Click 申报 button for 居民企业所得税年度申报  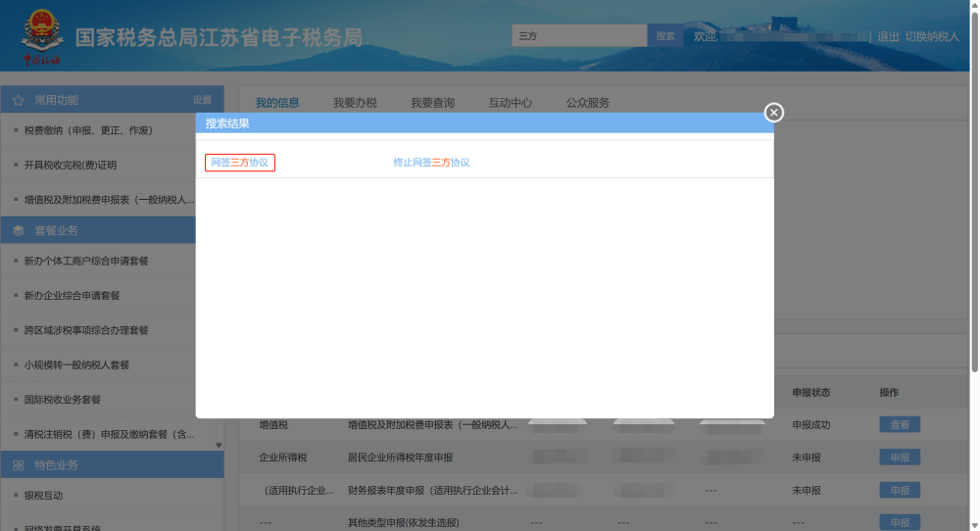point(900,458)
